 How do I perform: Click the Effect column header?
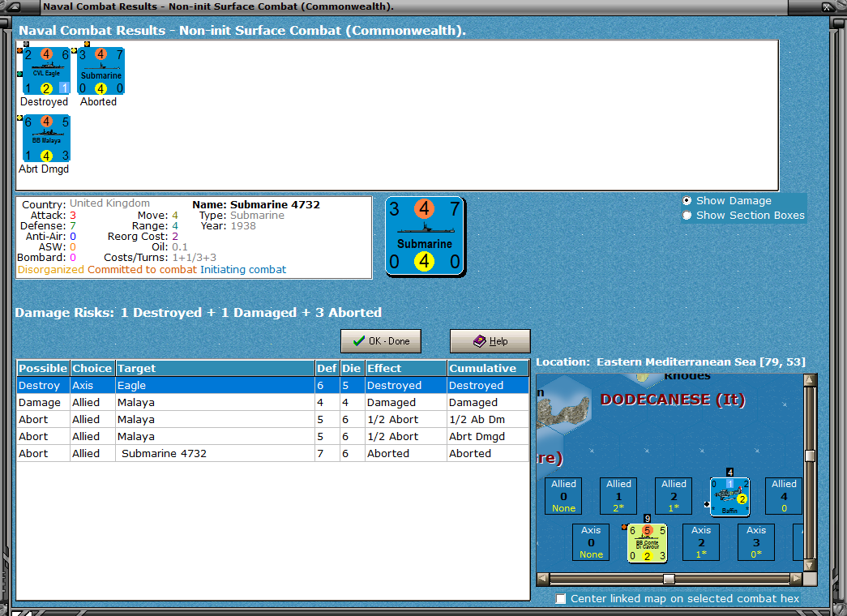click(406, 368)
